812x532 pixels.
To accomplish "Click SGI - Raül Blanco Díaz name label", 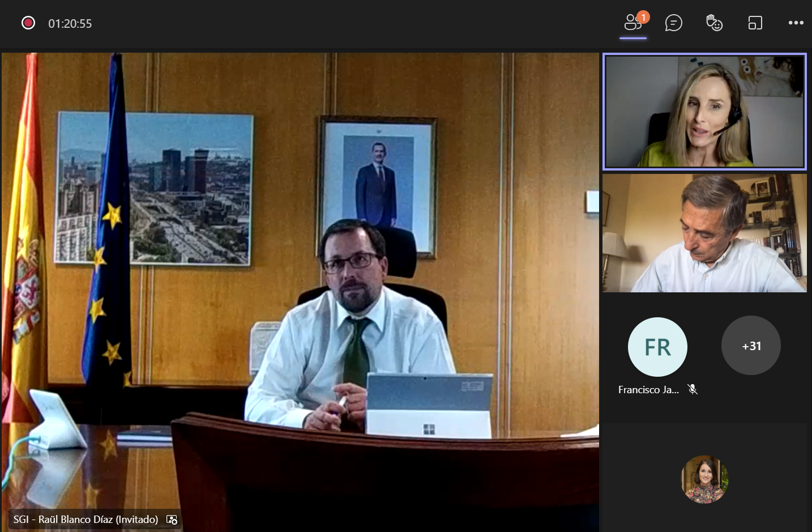I will [86, 520].
